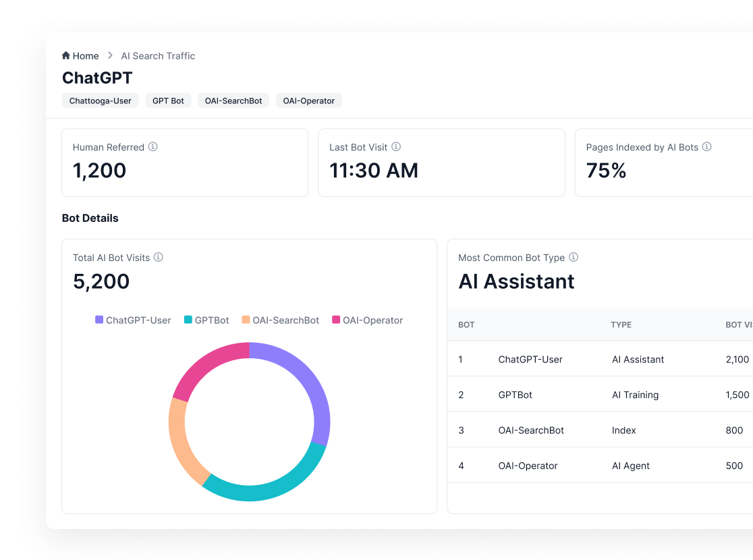Screen dimensions: 753x560
Task: Click the 500 bot visits value
Action: coord(734,466)
